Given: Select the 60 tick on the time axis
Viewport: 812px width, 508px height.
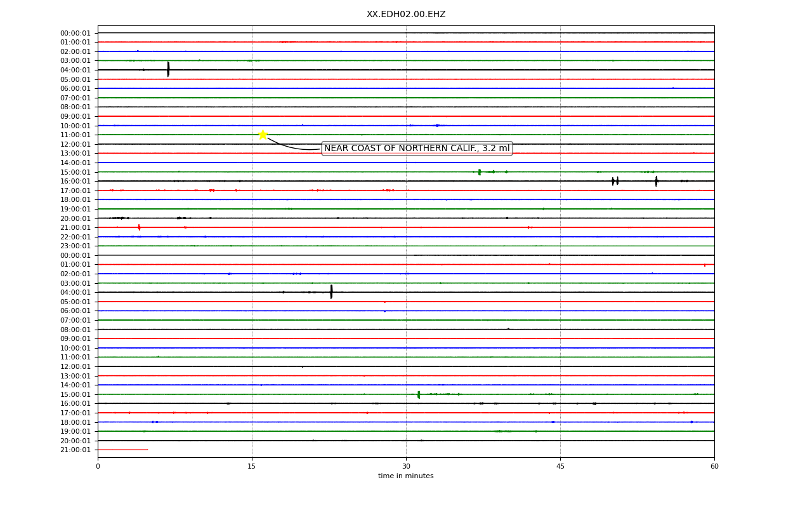Looking at the screenshot, I should pyautogui.click(x=714, y=467).
